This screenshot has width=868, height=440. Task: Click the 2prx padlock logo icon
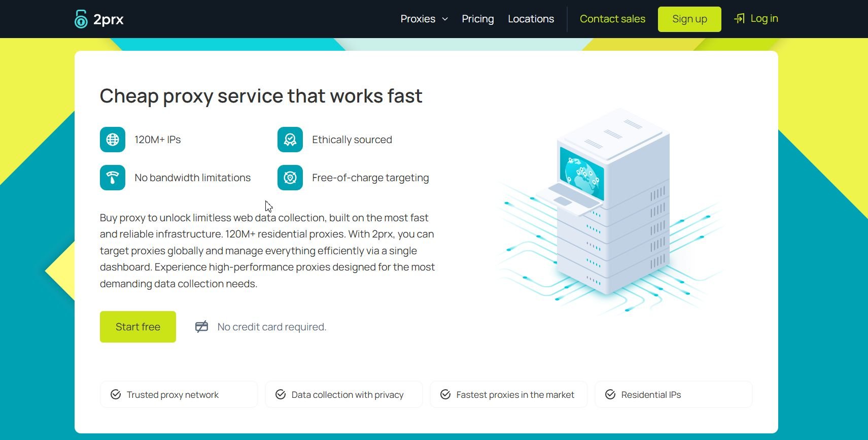click(81, 19)
